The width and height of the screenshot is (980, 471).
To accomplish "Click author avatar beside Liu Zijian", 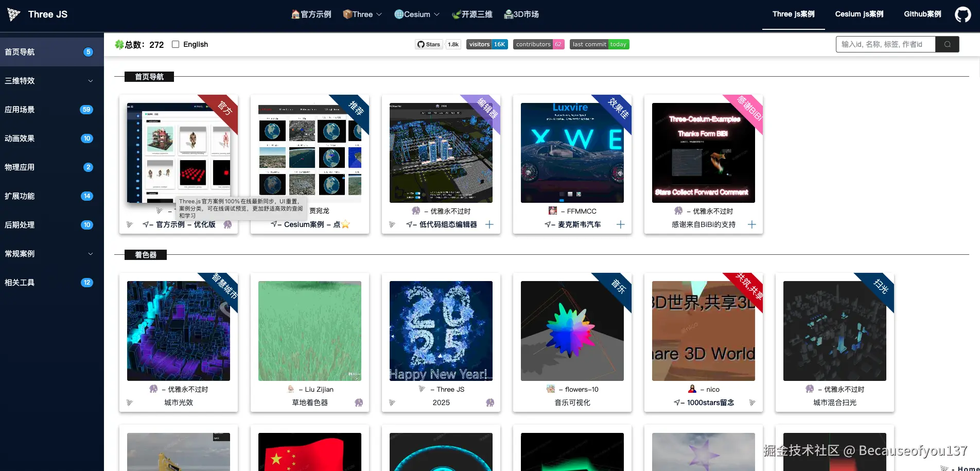I will coord(291,389).
